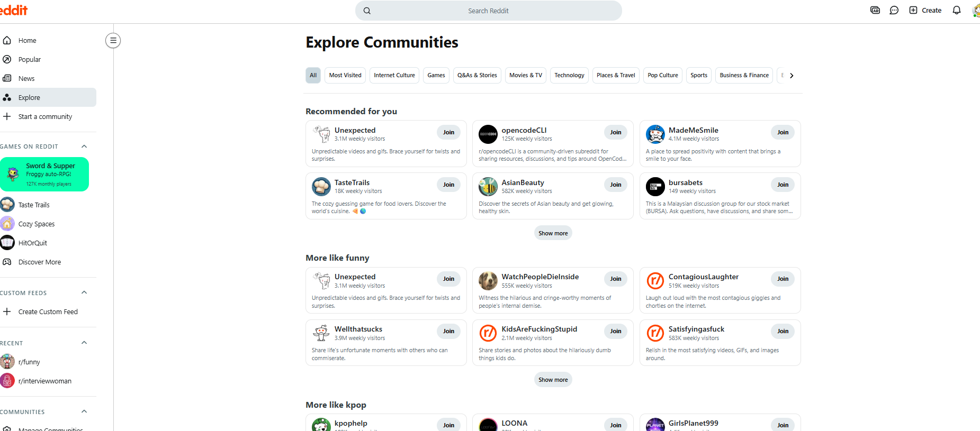Click the Wellthatsucks community avatar
This screenshot has height=431, width=980.
[321, 333]
